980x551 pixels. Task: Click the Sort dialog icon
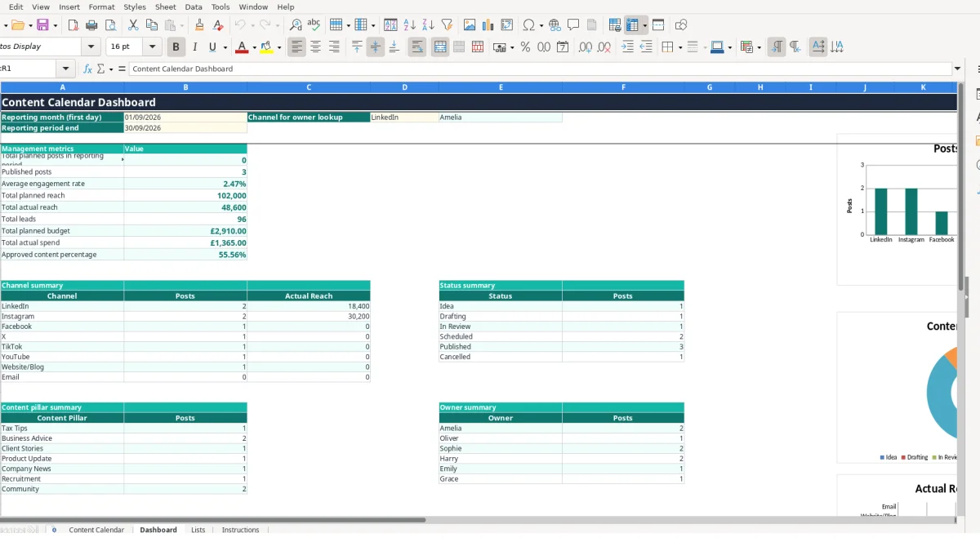391,25
